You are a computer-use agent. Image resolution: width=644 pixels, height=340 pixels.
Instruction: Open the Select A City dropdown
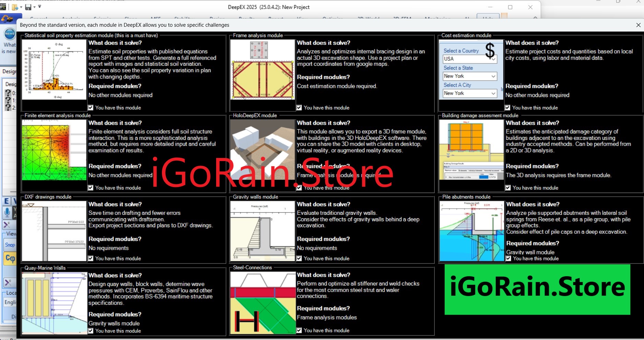[493, 93]
